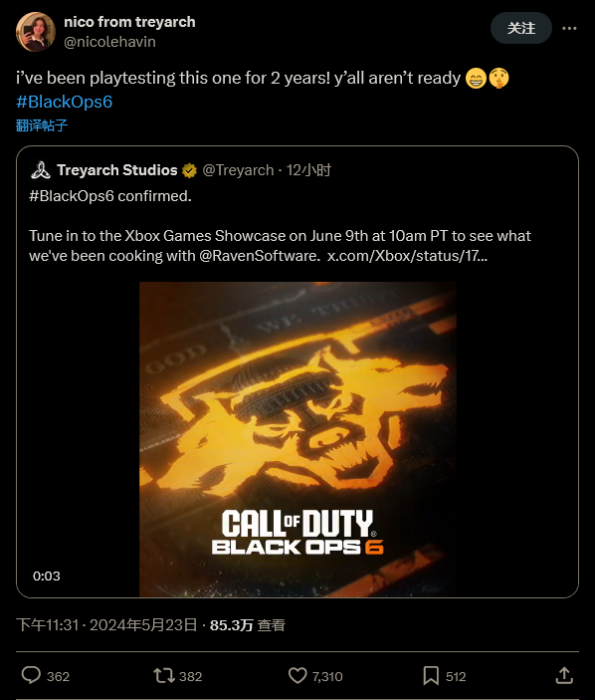Play the Black Ops 6 video thumbnail
The height and width of the screenshot is (700, 595).
[297, 439]
